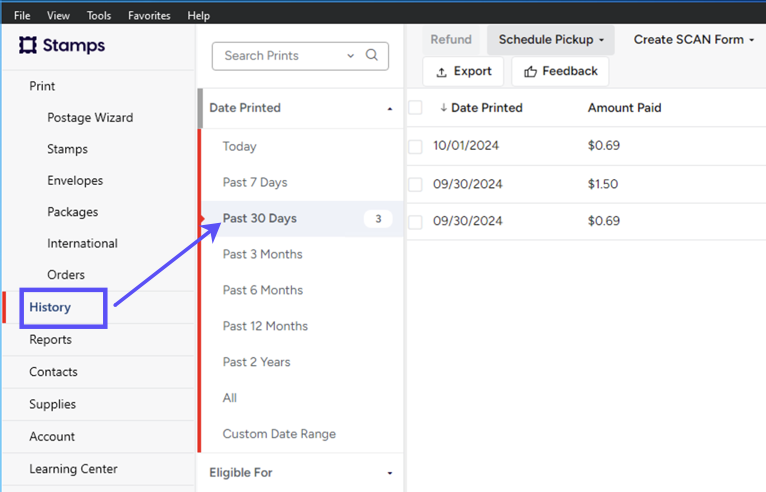Click the search magnifier icon
The height and width of the screenshot is (492, 766).
pos(372,56)
